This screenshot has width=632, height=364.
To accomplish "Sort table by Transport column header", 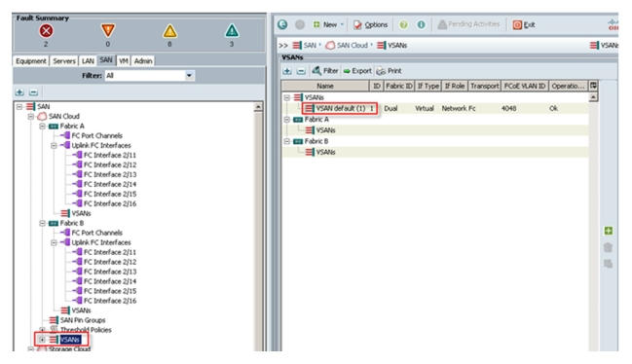I will [485, 86].
